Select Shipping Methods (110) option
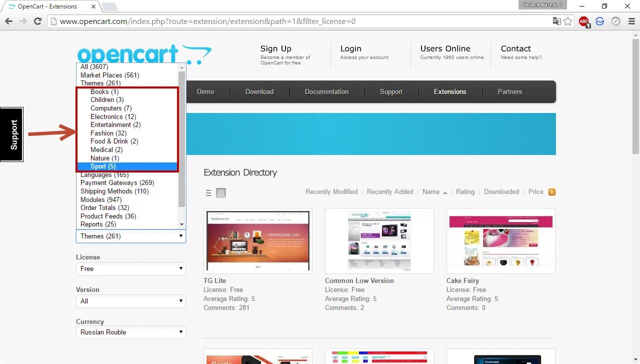Viewport: 640px width, 364px height. pos(127,191)
